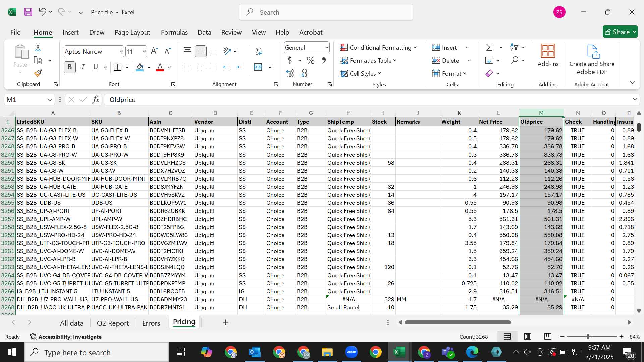Toggle Center horizontal alignment
644x362 pixels.
tap(201, 67)
